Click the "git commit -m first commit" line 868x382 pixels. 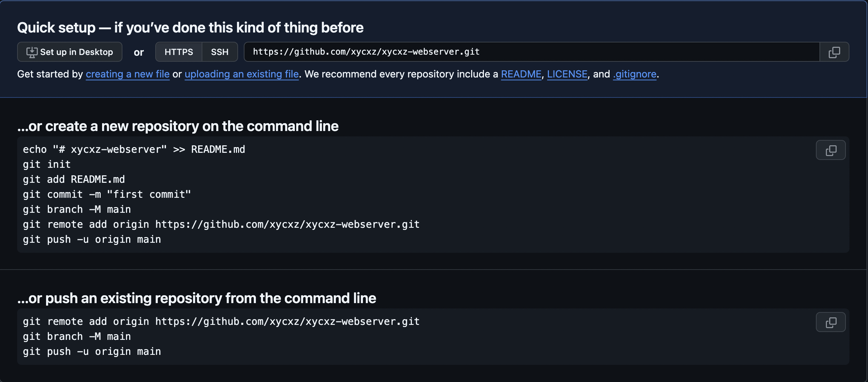(x=107, y=194)
